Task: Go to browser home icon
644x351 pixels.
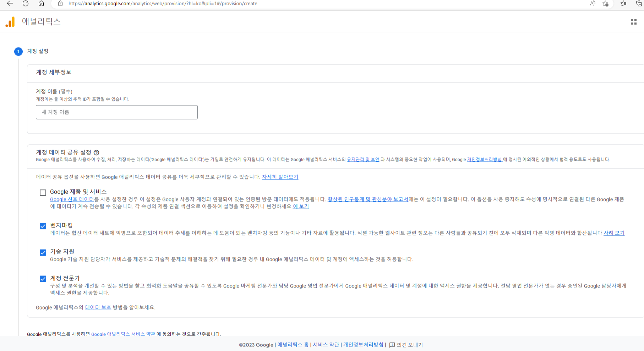Action: [41, 4]
